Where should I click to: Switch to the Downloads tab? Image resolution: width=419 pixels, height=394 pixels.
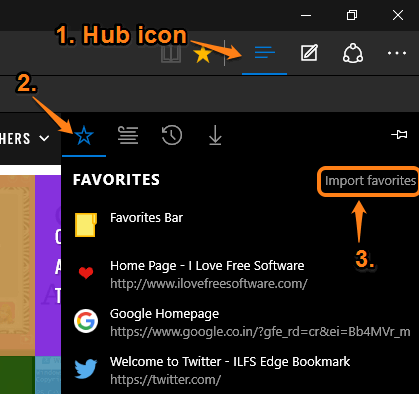tap(215, 135)
